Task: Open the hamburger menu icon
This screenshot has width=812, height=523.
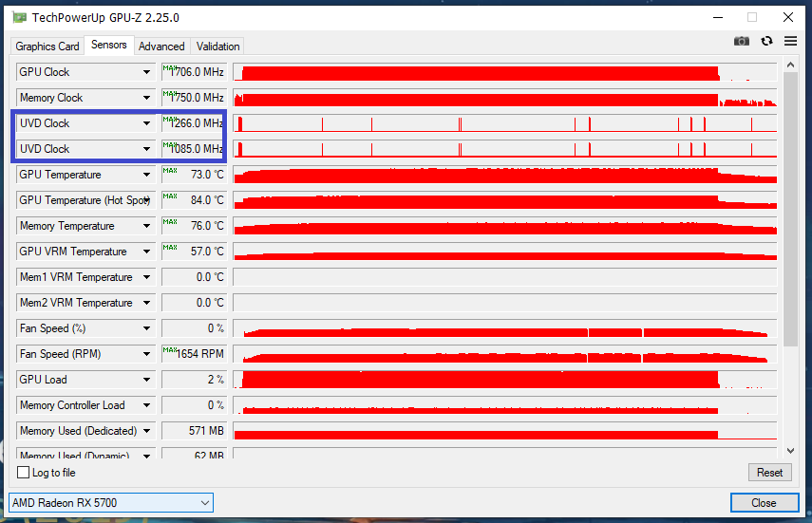Action: (x=790, y=41)
